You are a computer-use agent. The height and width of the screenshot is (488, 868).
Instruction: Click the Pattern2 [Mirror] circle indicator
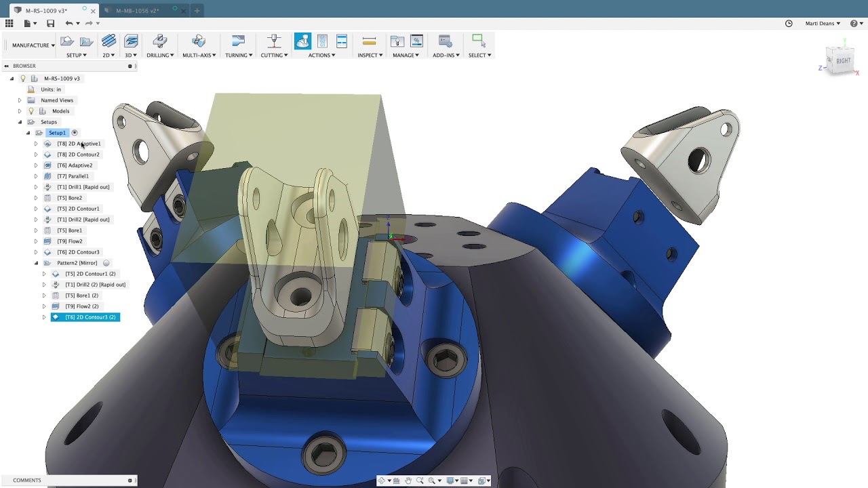pos(106,263)
